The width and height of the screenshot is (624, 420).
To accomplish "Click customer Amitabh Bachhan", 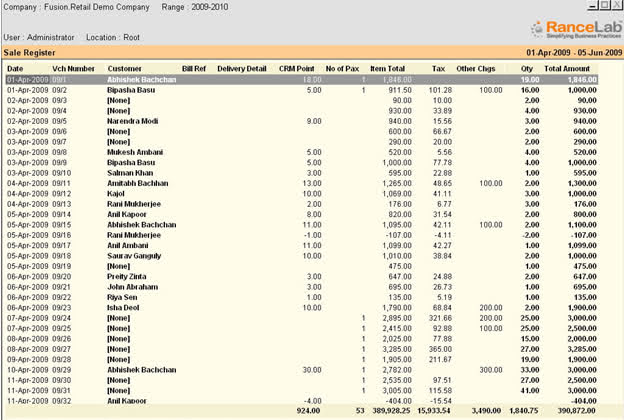I will pyautogui.click(x=138, y=183).
